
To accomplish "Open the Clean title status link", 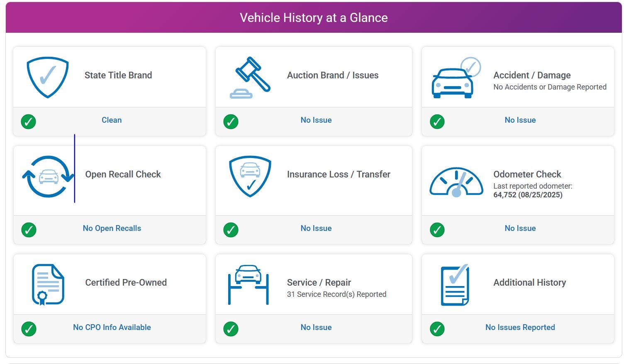I will [112, 120].
